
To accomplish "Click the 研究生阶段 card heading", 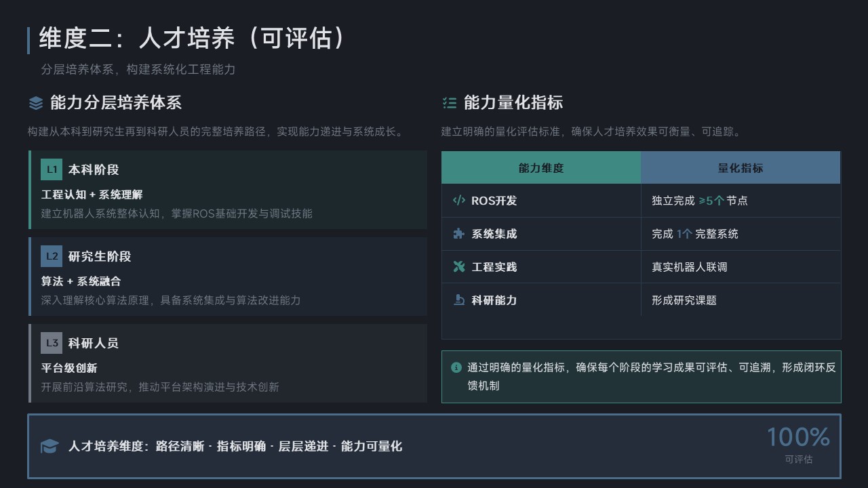I will point(100,256).
